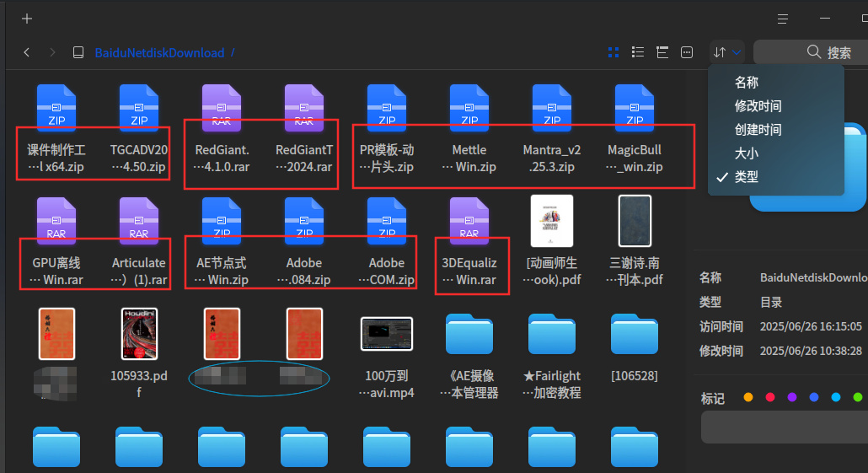Sort files by 大小

point(775,153)
